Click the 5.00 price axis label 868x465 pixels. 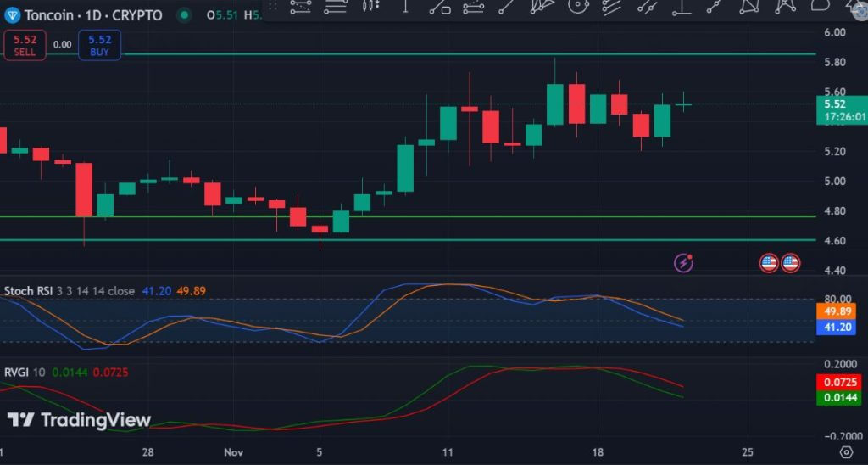point(834,182)
